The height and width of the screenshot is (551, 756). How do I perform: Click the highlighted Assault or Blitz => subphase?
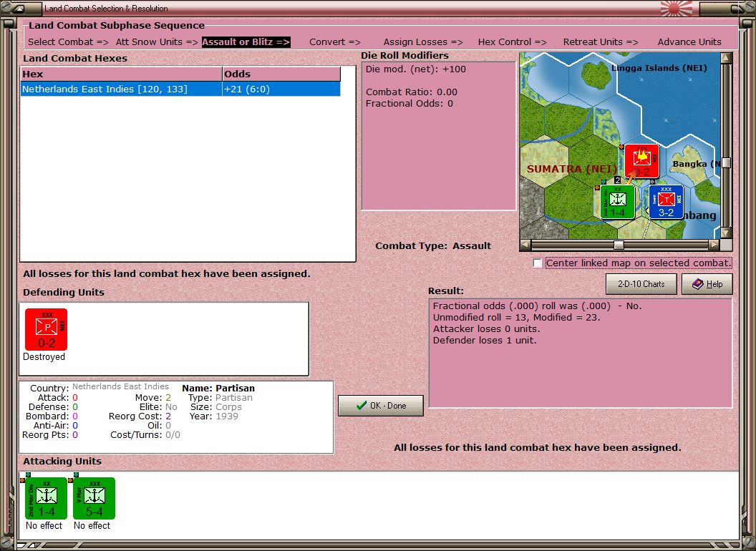(x=246, y=42)
